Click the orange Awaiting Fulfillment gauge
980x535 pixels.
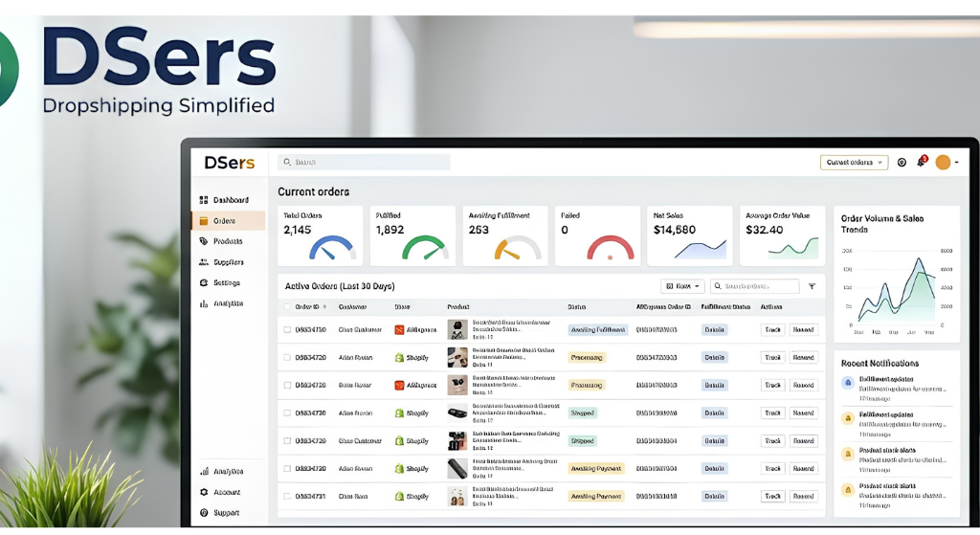518,248
